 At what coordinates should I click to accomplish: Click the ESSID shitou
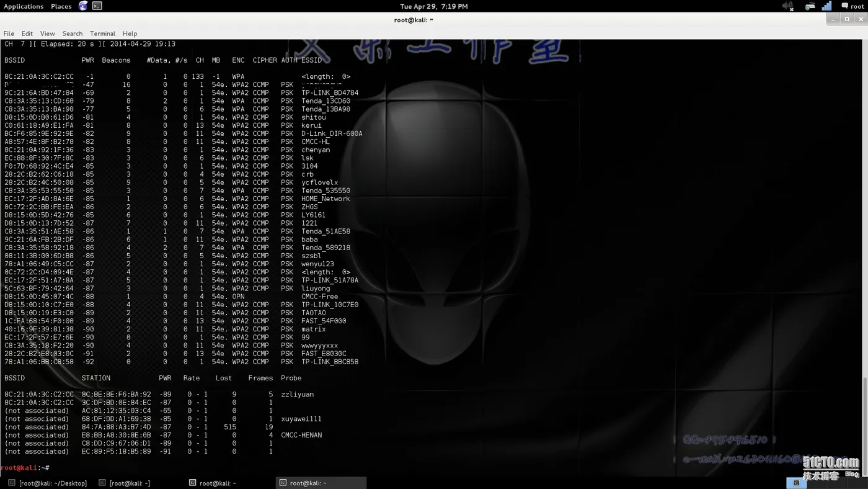(314, 117)
